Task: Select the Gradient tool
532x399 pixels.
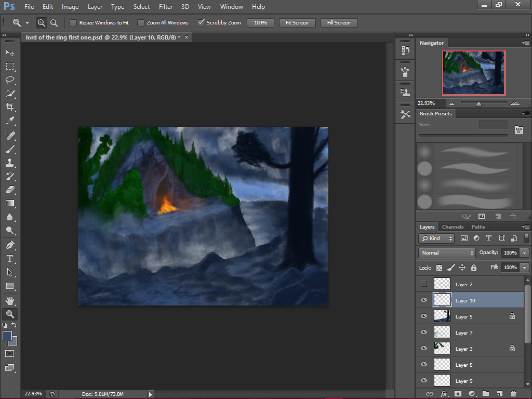Action: pos(10,203)
